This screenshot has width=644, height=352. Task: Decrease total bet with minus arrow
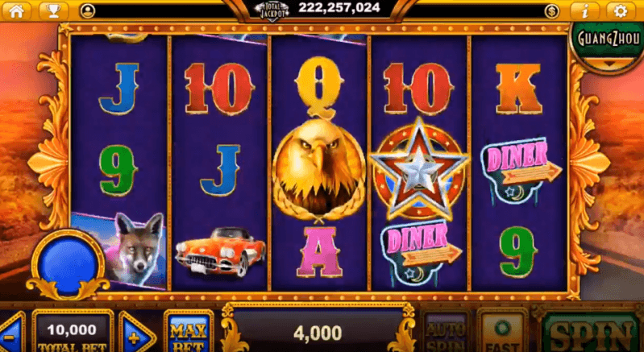click(x=11, y=333)
